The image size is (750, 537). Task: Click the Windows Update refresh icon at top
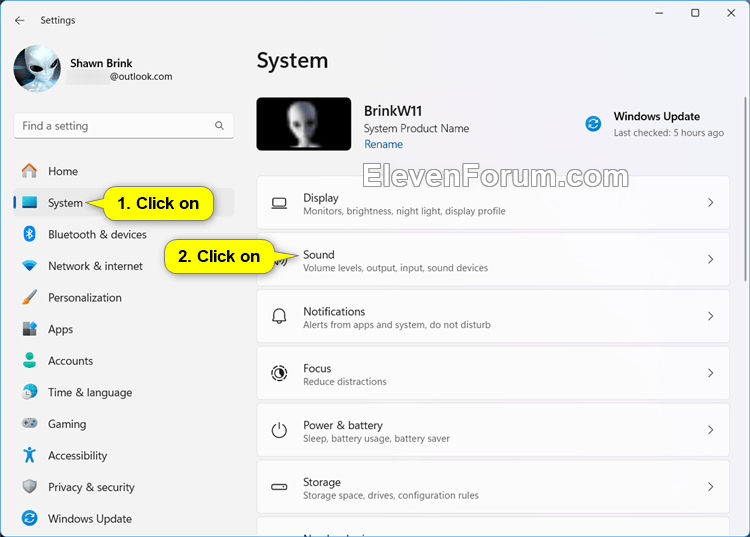pyautogui.click(x=593, y=124)
